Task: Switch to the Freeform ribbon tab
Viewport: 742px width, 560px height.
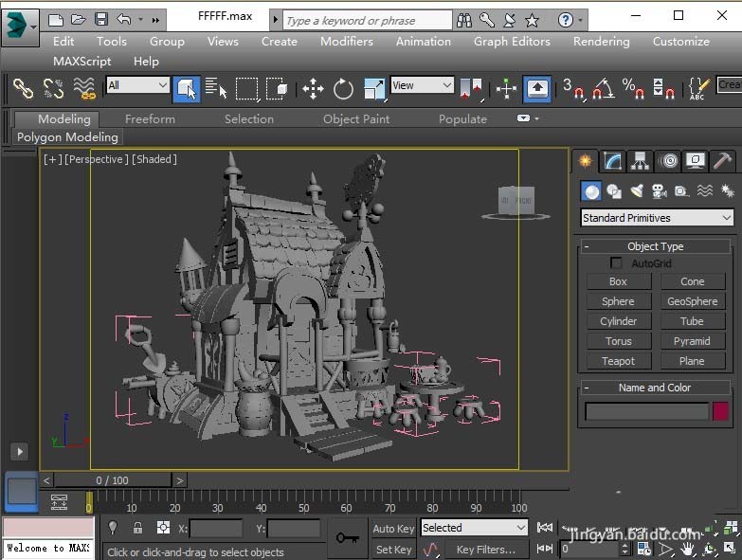Action: click(150, 118)
